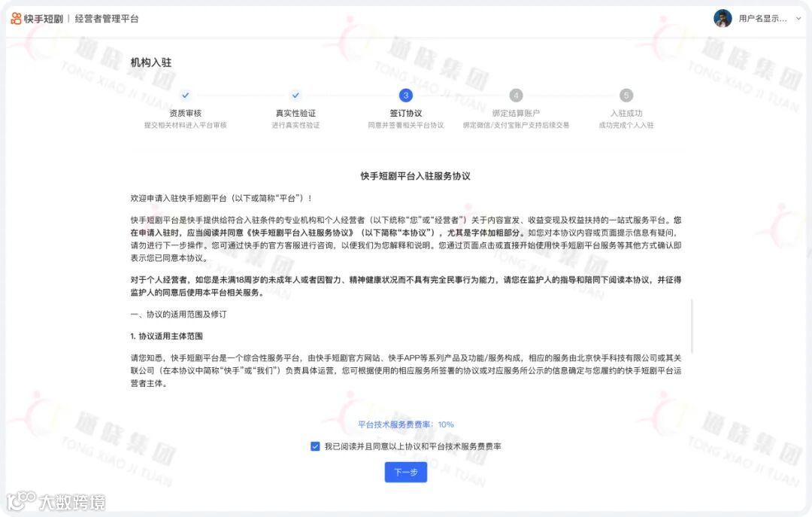Click the 快手短剧 logo icon
812x517 pixels.
point(16,19)
